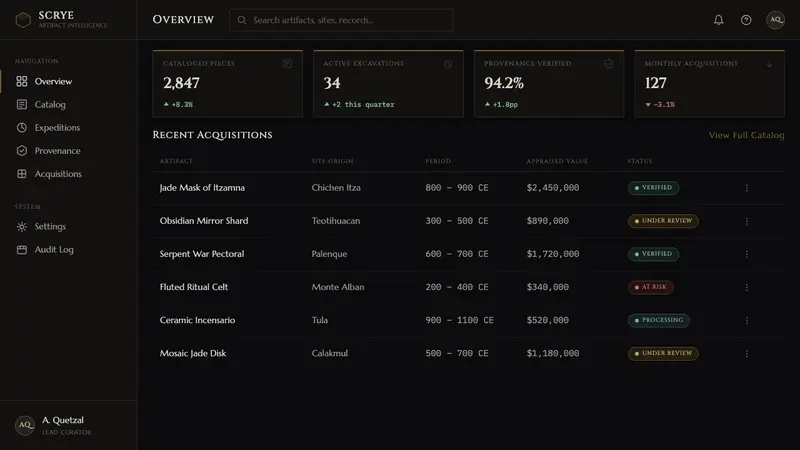Click the 'Teotihuacan' site cell
Image resolution: width=800 pixels, height=450 pixels.
pyautogui.click(x=336, y=221)
